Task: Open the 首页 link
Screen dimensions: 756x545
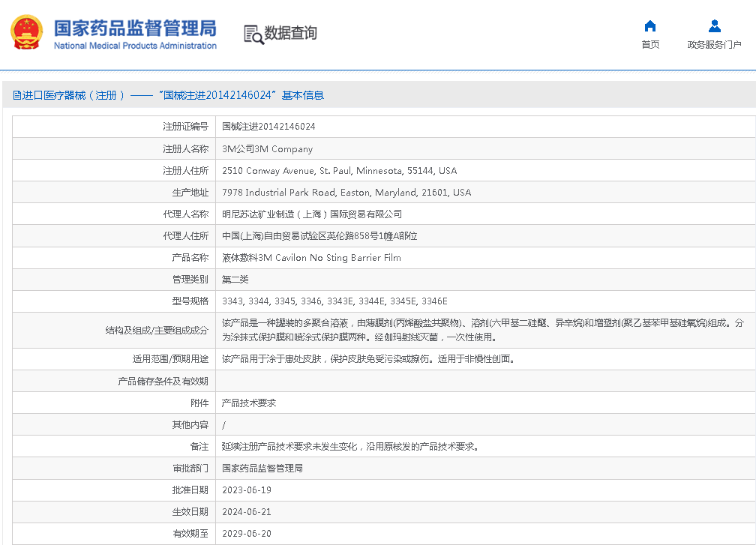Action: [650, 44]
